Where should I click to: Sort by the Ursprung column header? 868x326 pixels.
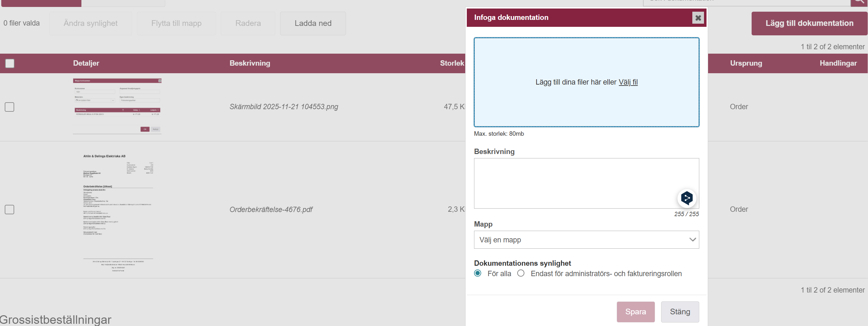(x=746, y=63)
